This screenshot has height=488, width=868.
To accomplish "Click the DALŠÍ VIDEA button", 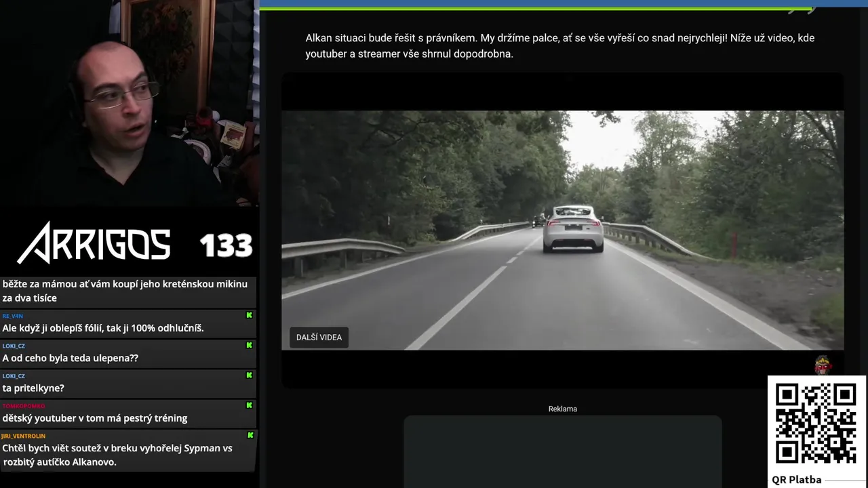I will click(319, 337).
